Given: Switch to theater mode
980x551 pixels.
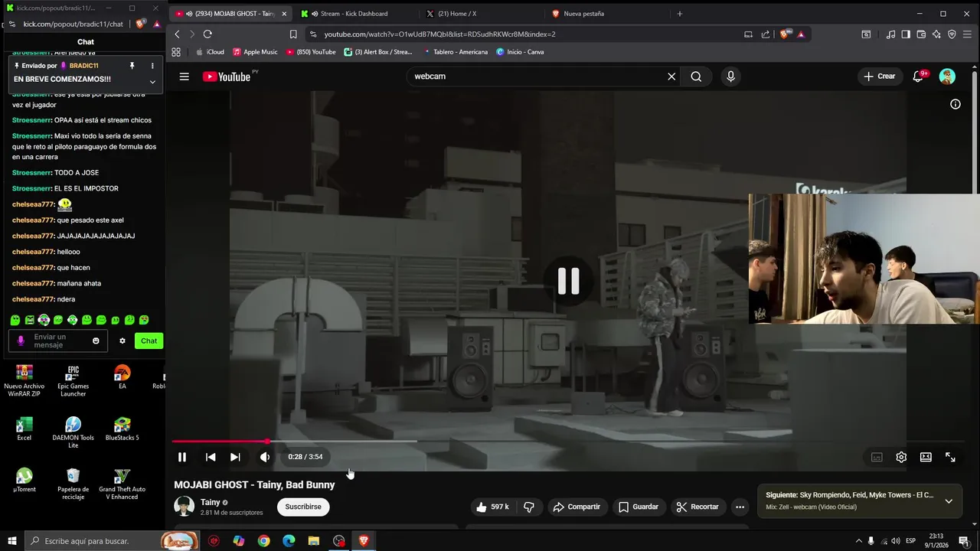Looking at the screenshot, I should click(x=926, y=457).
